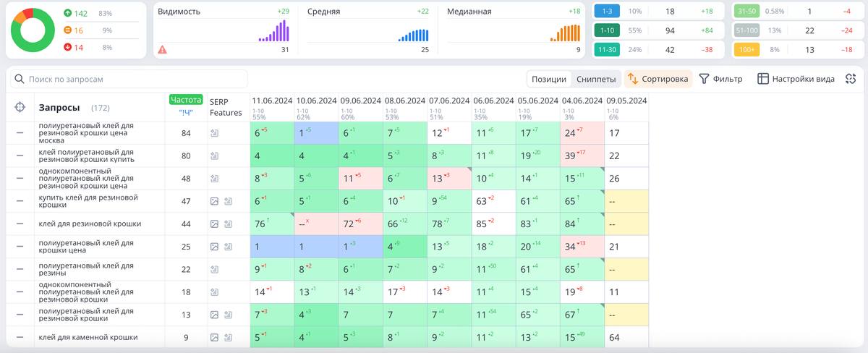Click the green up-arrow icon beside 142
The height and width of the screenshot is (353, 868).
[67, 14]
